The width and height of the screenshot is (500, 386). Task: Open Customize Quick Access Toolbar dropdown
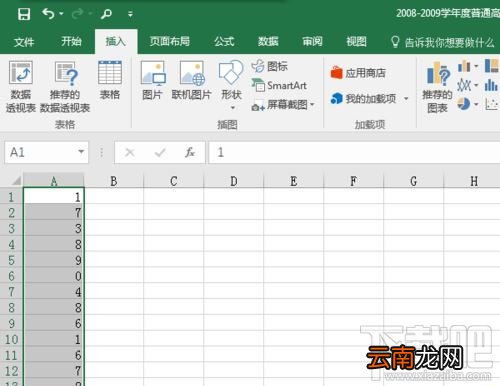[130, 14]
